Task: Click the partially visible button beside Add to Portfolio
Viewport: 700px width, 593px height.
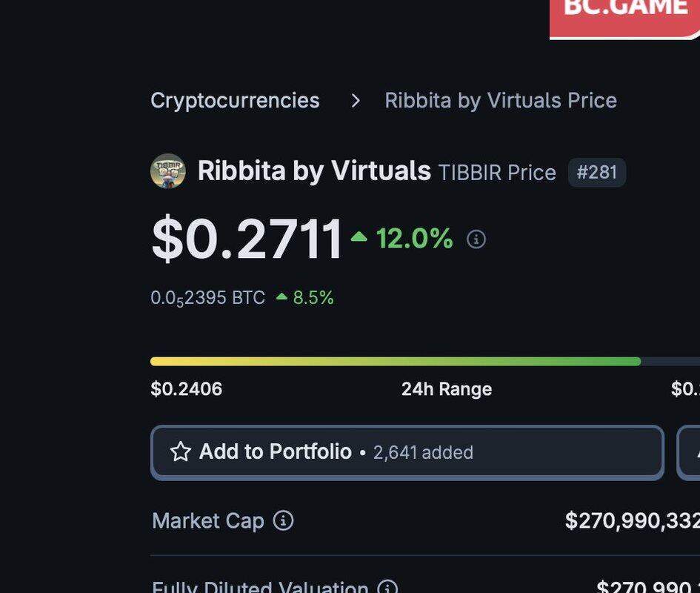Action: (688, 452)
